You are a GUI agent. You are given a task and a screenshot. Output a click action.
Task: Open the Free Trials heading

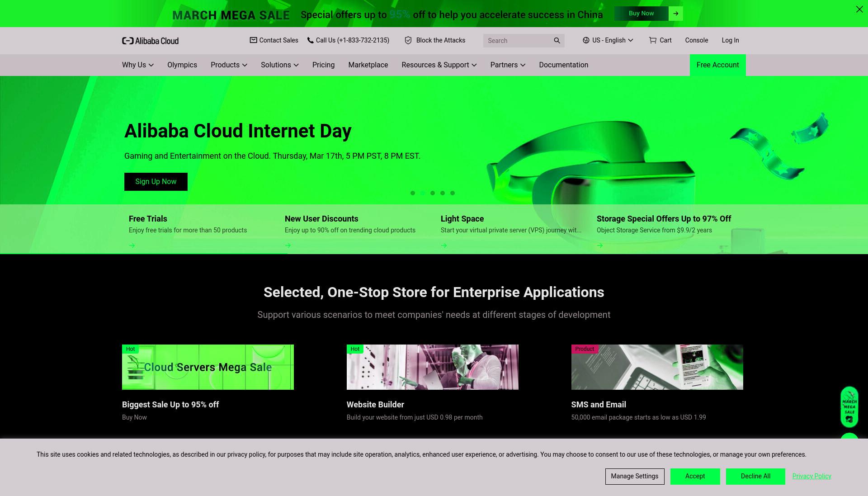pos(148,219)
